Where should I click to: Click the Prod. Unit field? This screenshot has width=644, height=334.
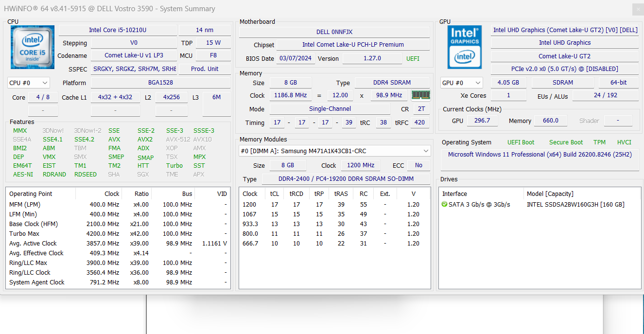(205, 69)
